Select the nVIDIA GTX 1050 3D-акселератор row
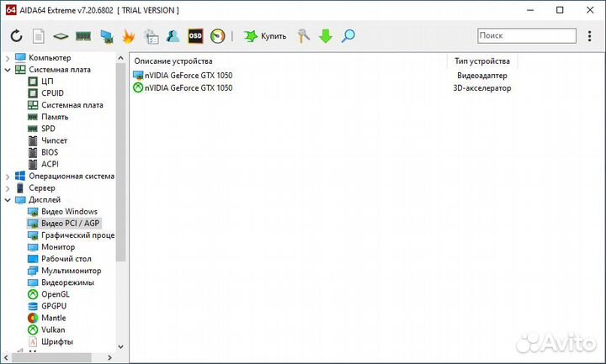 point(188,88)
